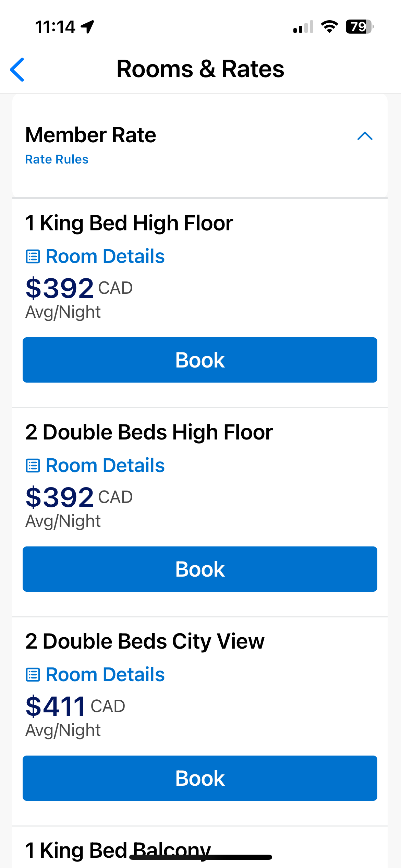The width and height of the screenshot is (401, 868).
Task: Tap details list icon for King Bed High Floor
Action: [x=33, y=256]
